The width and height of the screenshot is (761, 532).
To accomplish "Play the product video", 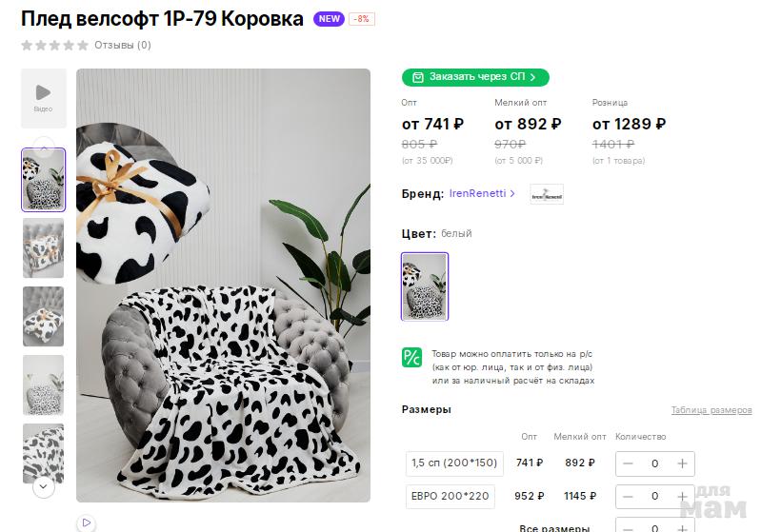I will coord(43,97).
